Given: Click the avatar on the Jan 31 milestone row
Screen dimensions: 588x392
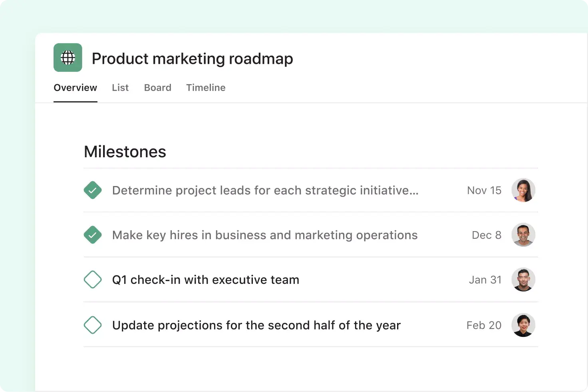Looking at the screenshot, I should (x=523, y=279).
